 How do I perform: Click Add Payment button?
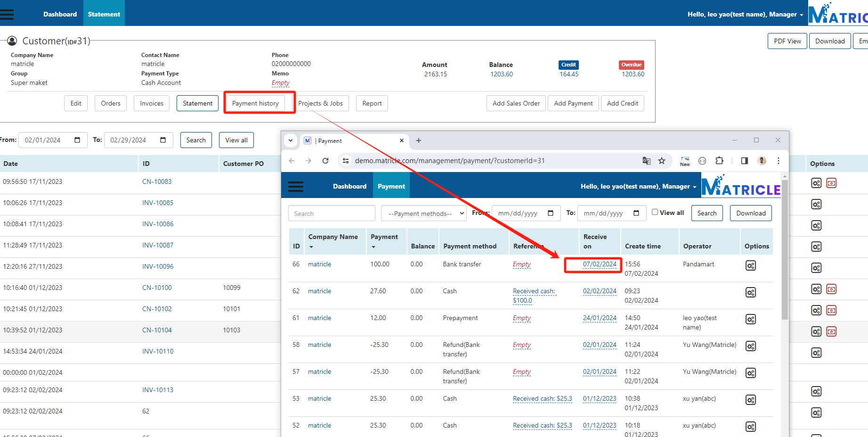pyautogui.click(x=574, y=103)
